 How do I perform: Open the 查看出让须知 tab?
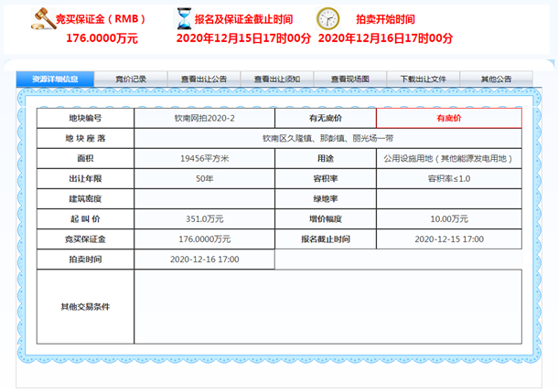(x=277, y=79)
